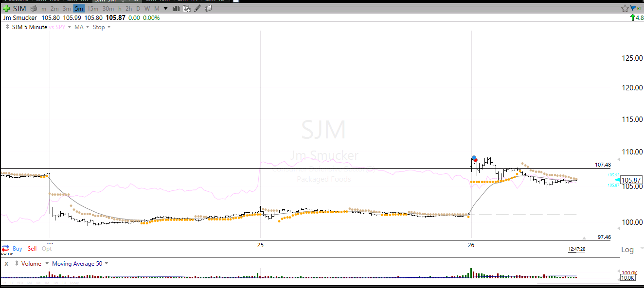Click the cyan last-price arrow marker
644x288 pixels.
[x=618, y=180]
